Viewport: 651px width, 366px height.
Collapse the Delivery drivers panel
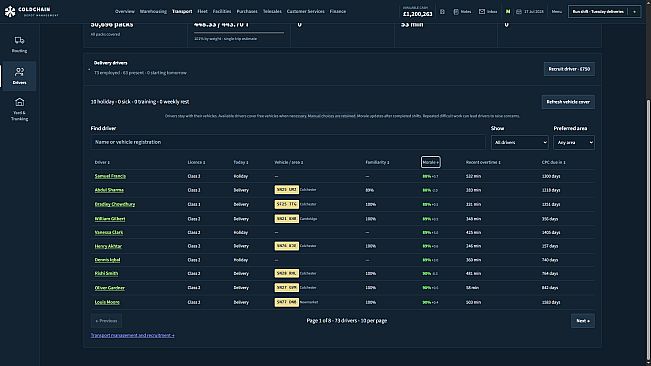89,69
